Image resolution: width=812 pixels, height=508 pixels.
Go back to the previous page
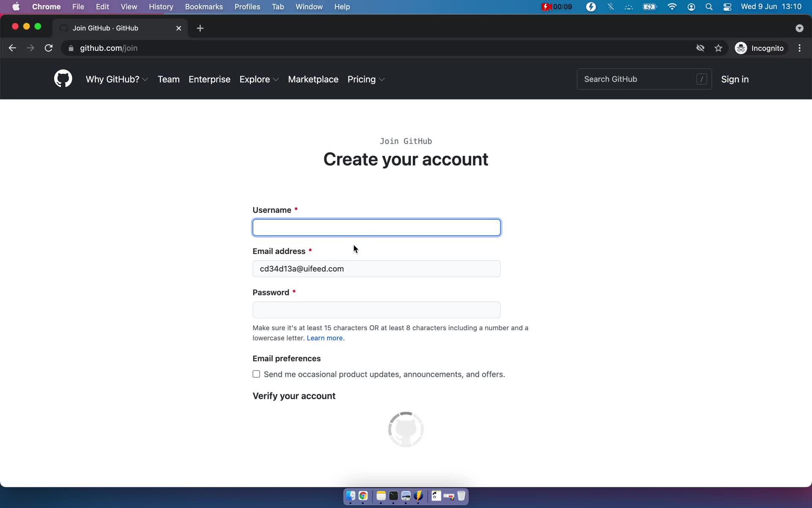(x=12, y=48)
